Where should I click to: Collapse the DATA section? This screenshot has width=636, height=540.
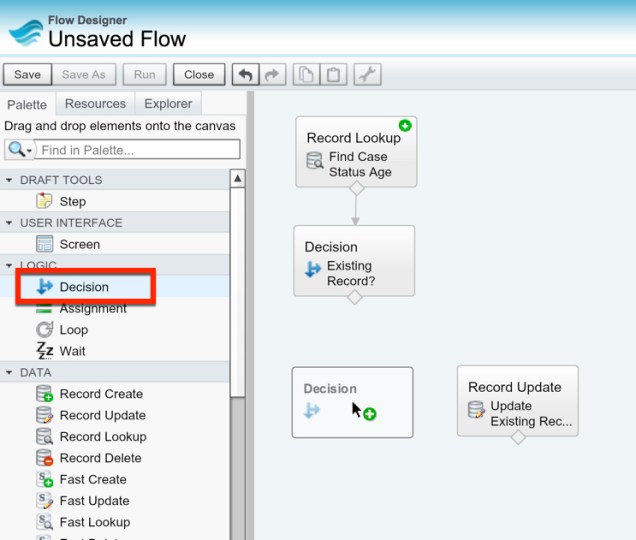10,372
